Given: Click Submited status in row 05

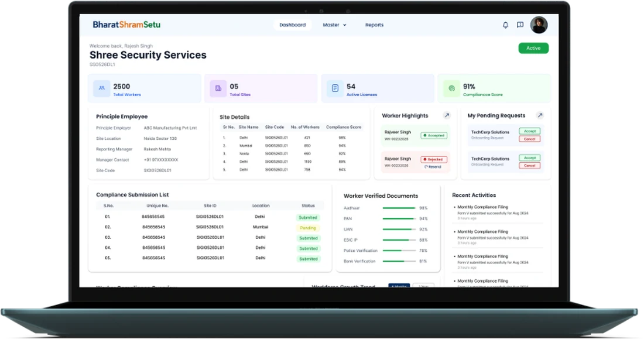Looking at the screenshot, I should (x=308, y=258).
